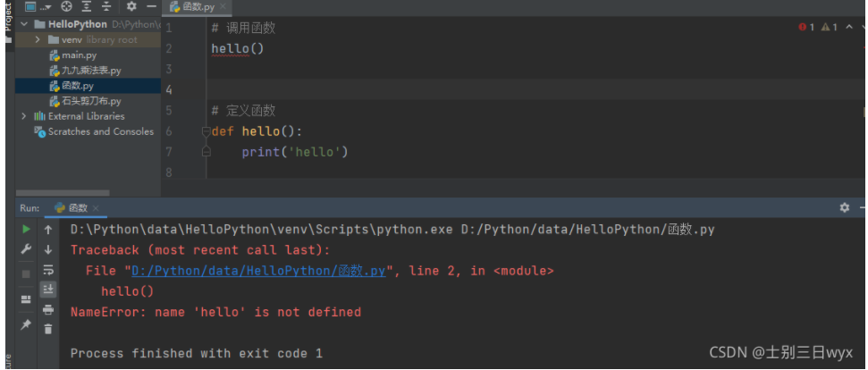
Task: Toggle pin tab in Run panel
Action: [26, 324]
